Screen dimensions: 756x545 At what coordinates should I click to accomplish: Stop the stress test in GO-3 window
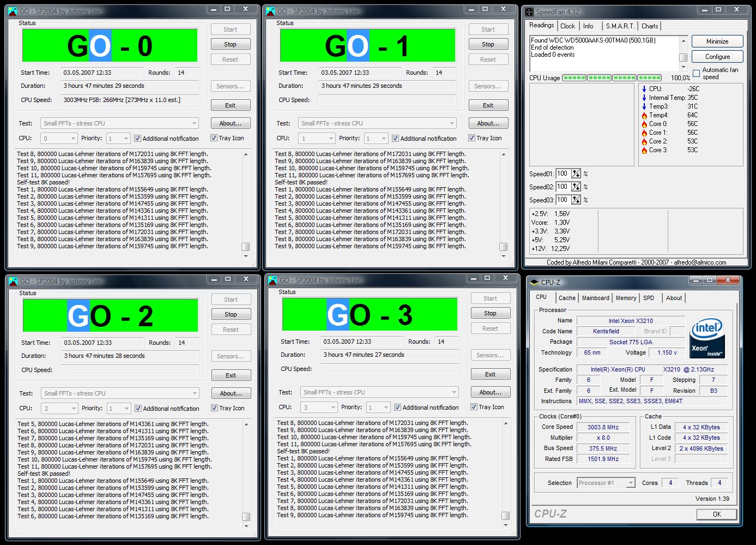tap(491, 313)
